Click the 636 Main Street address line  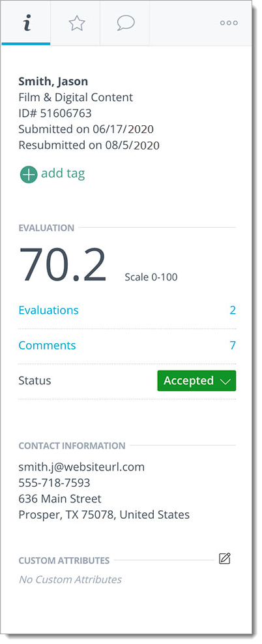pyautogui.click(x=60, y=498)
